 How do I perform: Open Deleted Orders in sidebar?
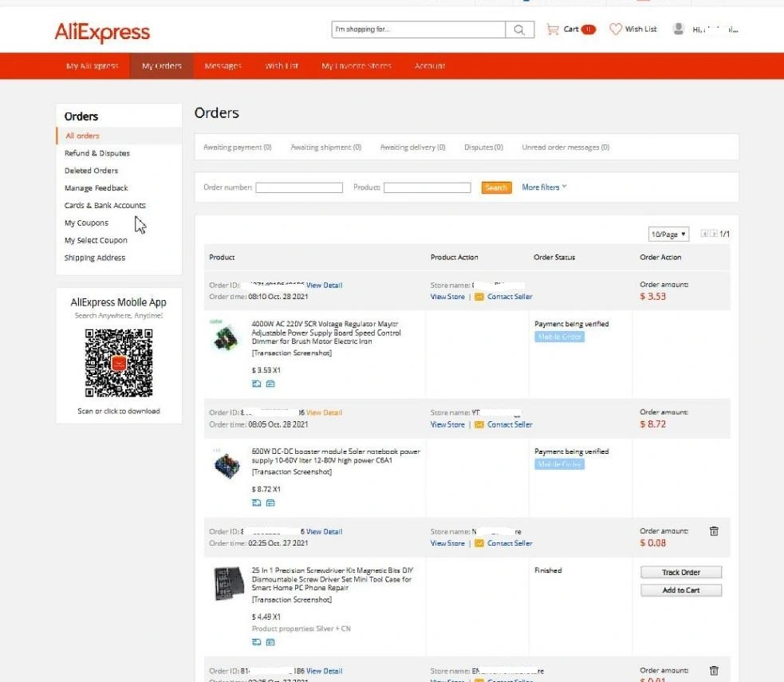(x=91, y=171)
